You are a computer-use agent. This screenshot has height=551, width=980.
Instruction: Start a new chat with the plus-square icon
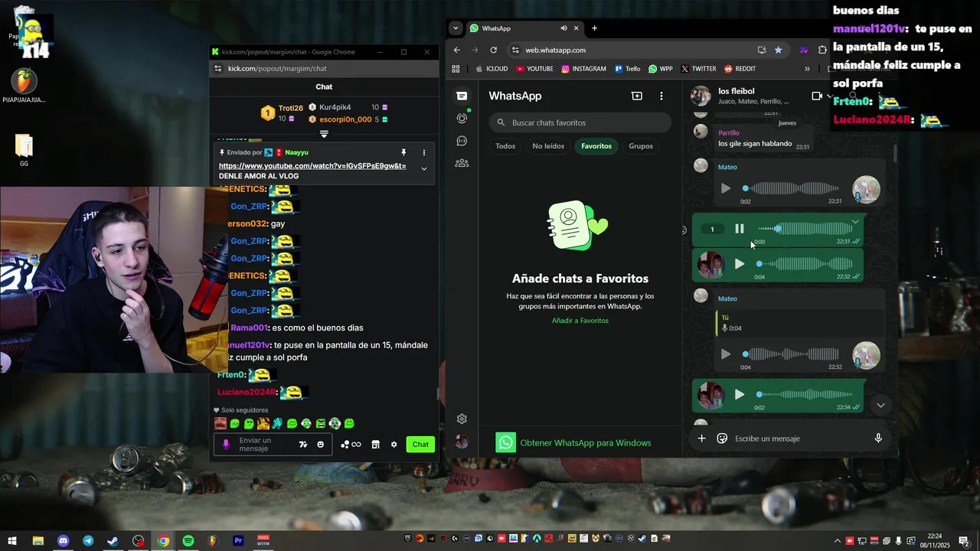pos(637,96)
